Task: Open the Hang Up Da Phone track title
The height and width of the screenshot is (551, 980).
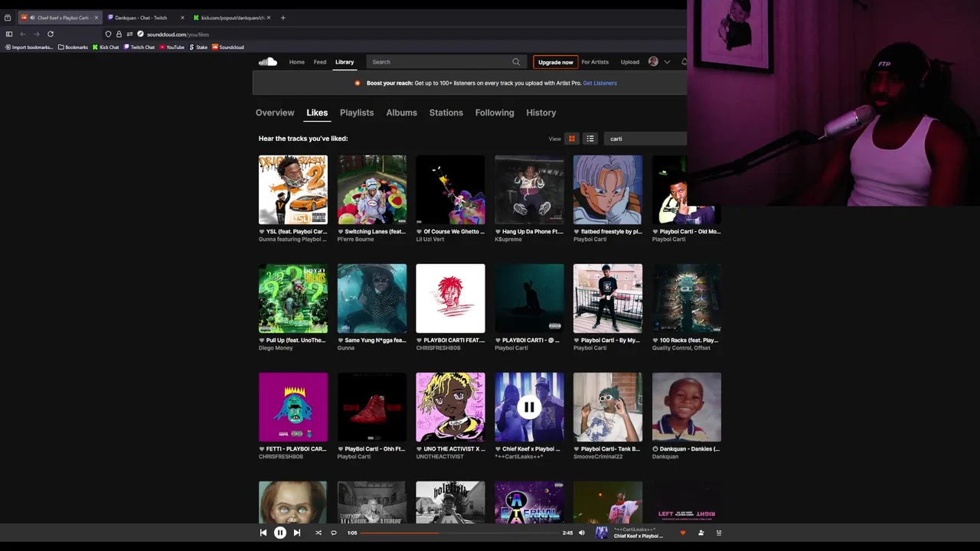Action: [x=532, y=232]
